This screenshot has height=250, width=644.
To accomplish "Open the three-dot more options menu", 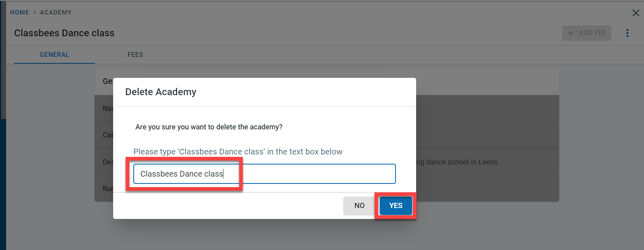I will click(627, 33).
